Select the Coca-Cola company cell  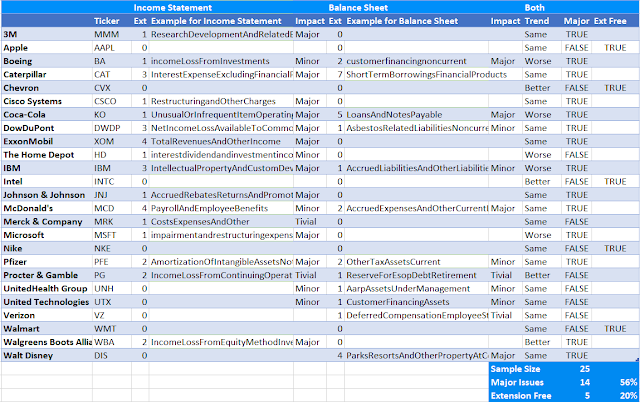click(47, 115)
